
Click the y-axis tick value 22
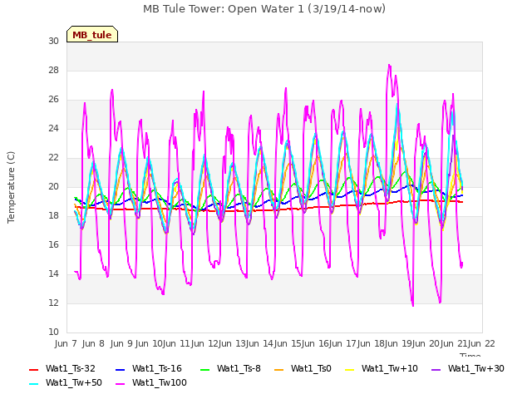click(x=53, y=158)
